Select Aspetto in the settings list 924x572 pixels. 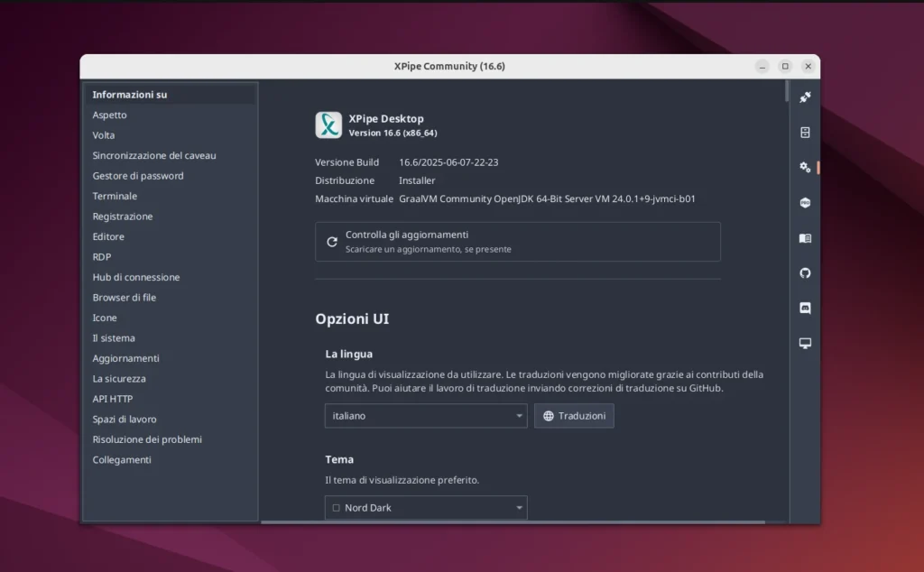point(110,115)
